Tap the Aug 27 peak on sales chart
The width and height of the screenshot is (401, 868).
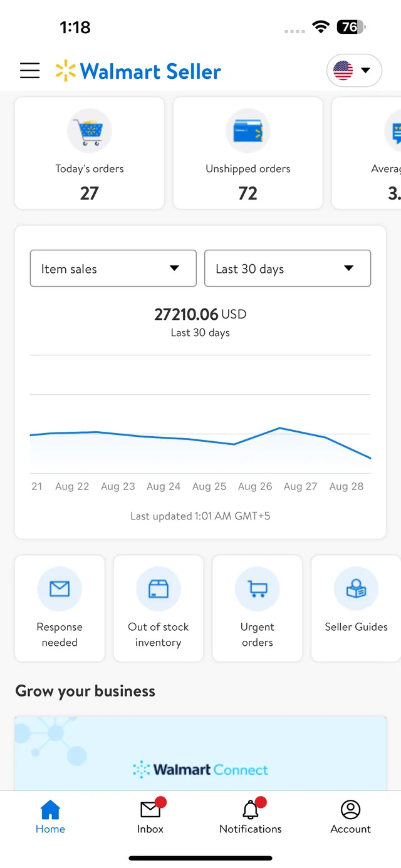pos(280,429)
